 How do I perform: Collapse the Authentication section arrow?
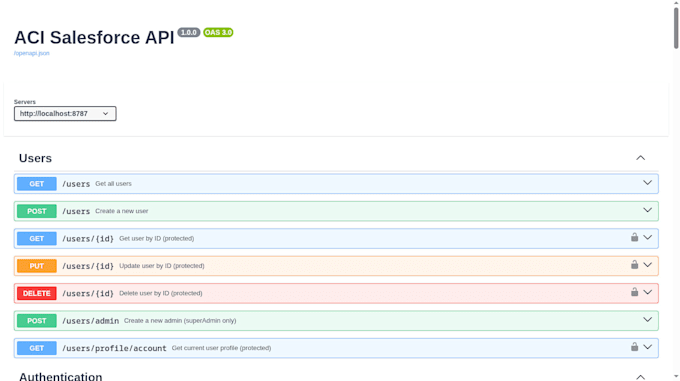point(641,377)
